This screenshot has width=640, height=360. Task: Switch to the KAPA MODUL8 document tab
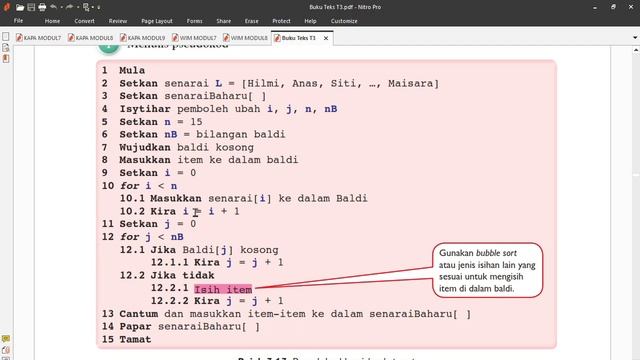(x=91, y=38)
